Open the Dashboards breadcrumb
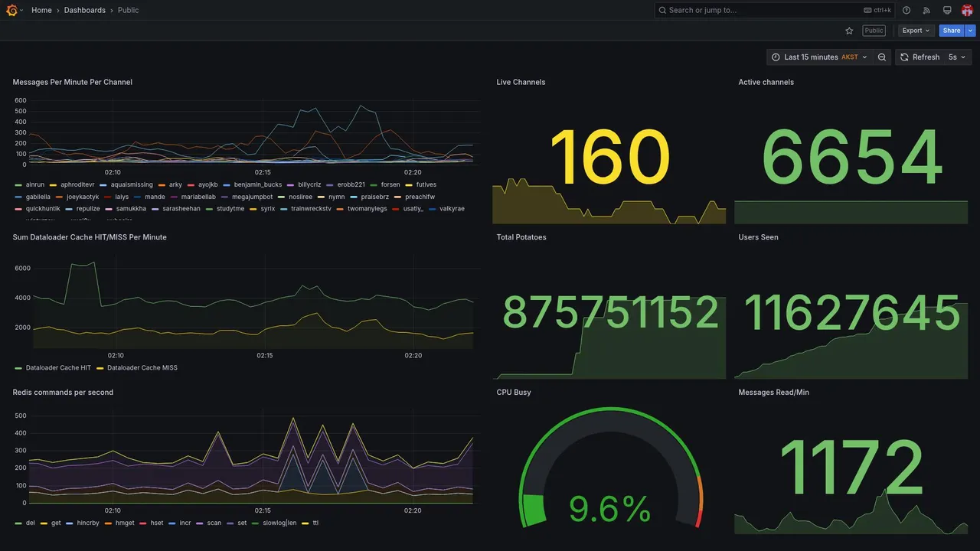The image size is (980, 551). (85, 10)
